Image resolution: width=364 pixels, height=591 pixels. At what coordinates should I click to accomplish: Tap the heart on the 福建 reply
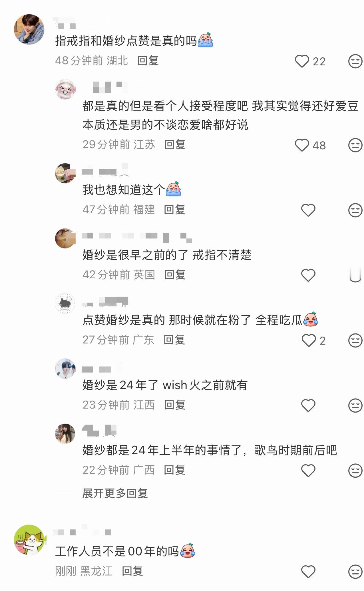point(308,210)
